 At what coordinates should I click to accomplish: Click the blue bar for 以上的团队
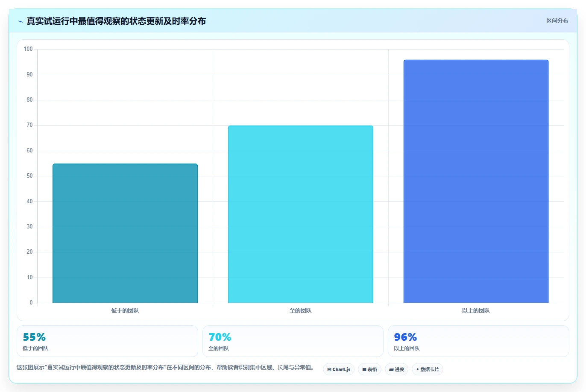476,181
